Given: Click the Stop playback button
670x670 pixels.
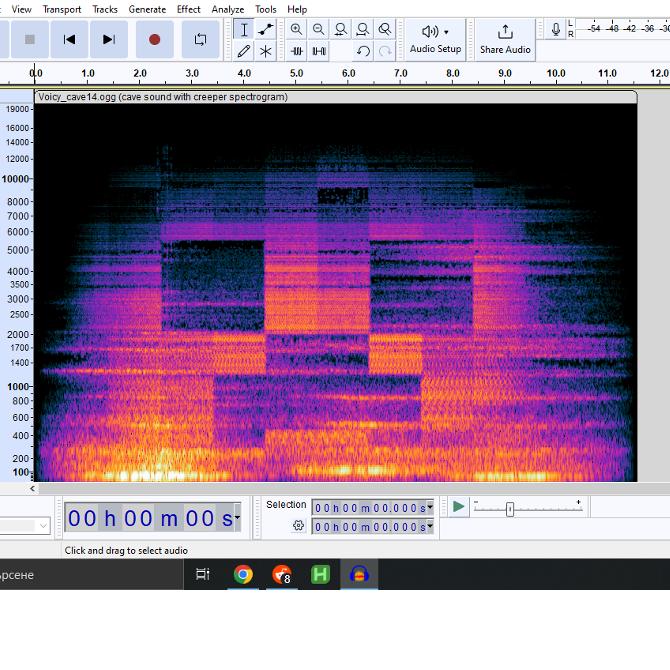Looking at the screenshot, I should pyautogui.click(x=30, y=39).
